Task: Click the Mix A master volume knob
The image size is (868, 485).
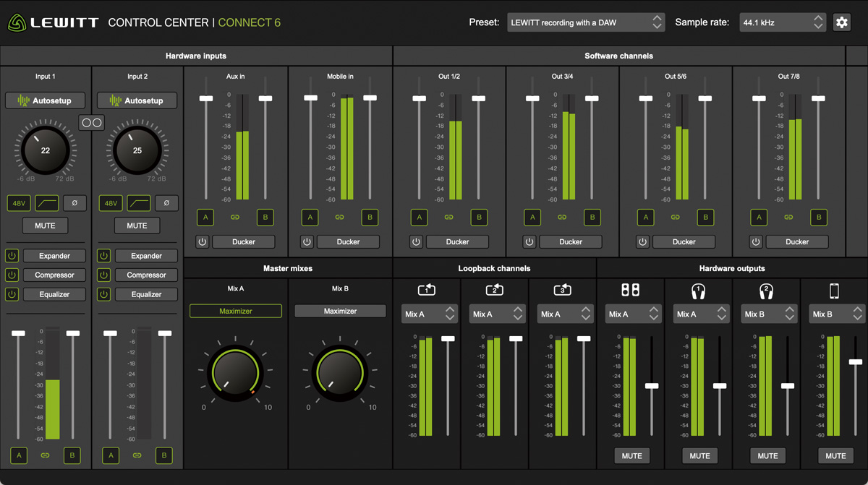Action: pos(236,372)
